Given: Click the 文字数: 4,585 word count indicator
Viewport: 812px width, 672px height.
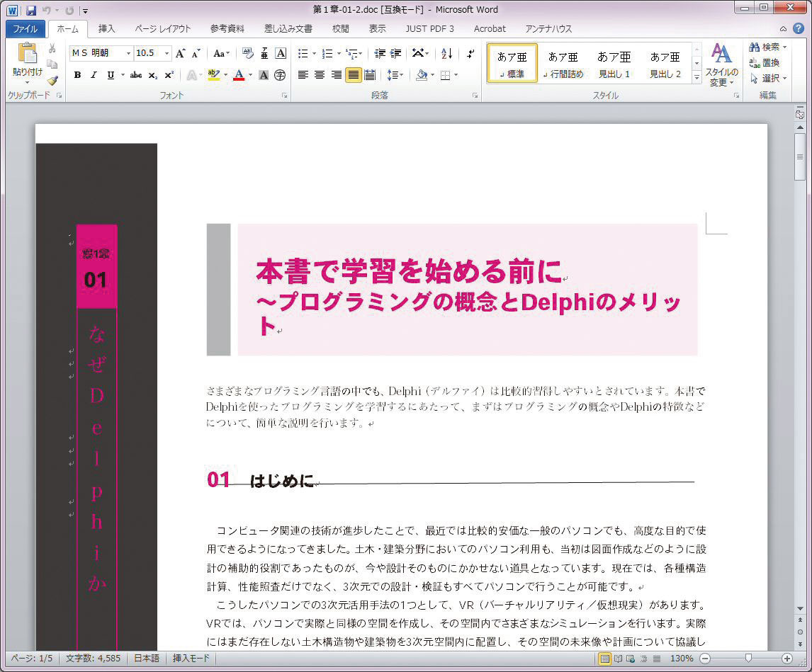Looking at the screenshot, I should 93,659.
